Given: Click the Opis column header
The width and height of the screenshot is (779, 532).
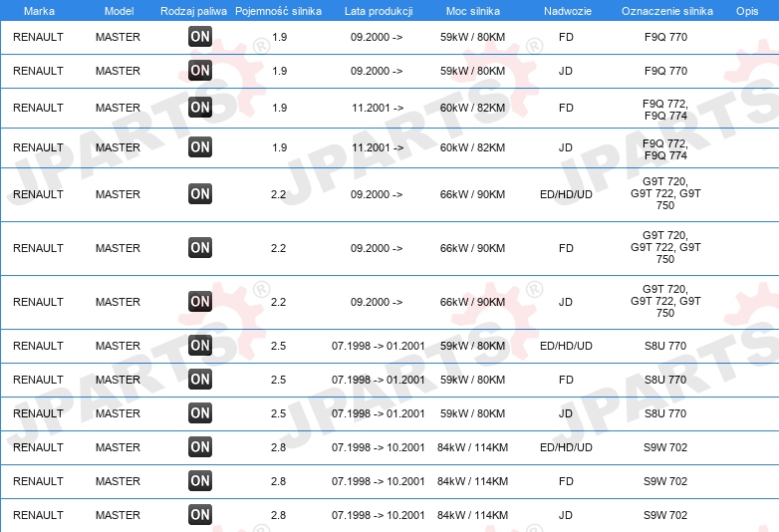Looking at the screenshot, I should click(x=747, y=11).
